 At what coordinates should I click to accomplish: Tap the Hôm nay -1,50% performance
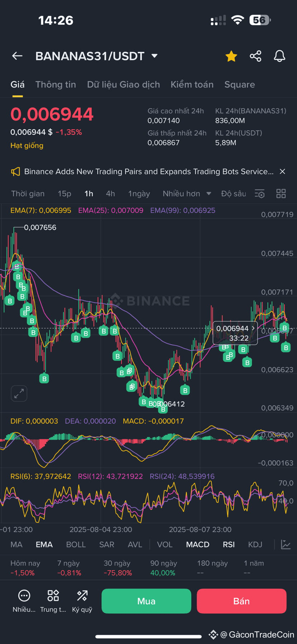tap(25, 568)
